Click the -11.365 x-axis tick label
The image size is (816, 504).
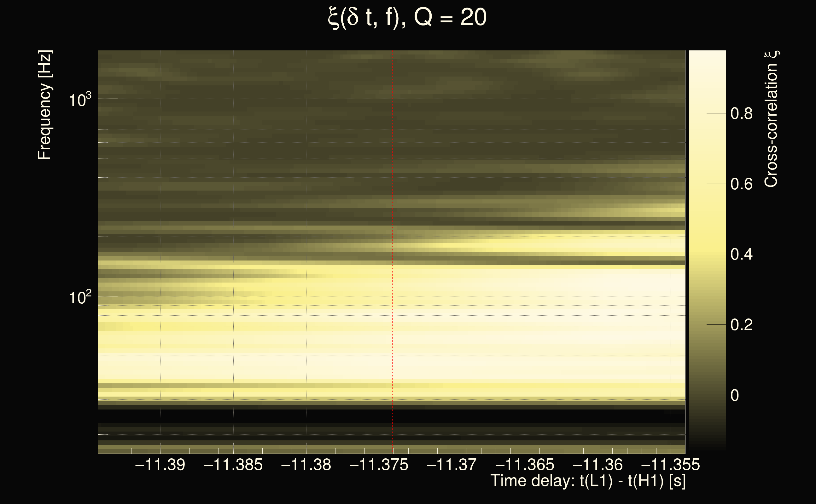(x=525, y=465)
